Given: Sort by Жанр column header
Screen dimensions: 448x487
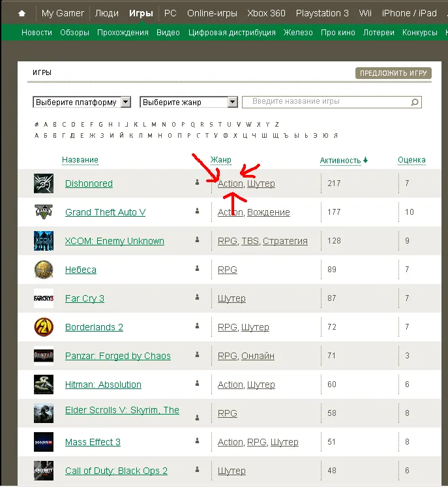Looking at the screenshot, I should (x=220, y=160).
